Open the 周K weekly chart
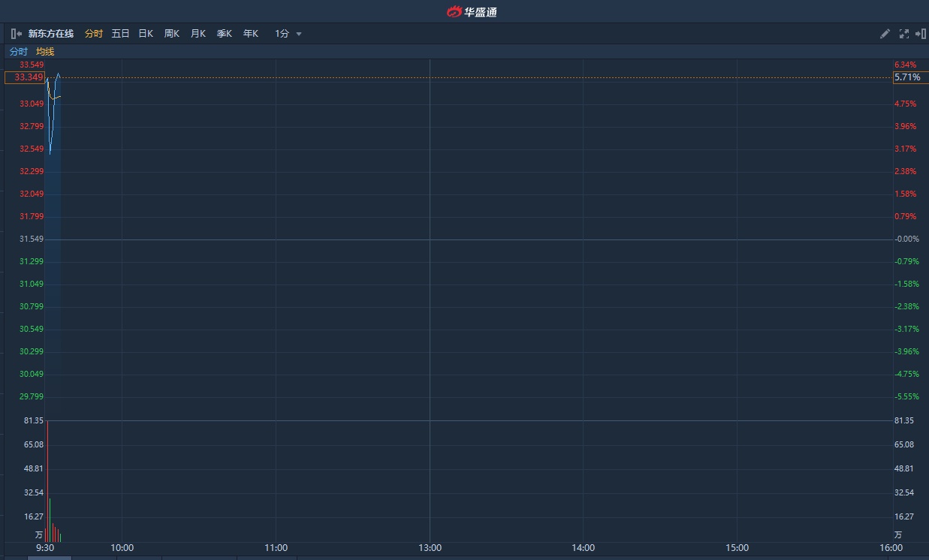This screenshot has height=560, width=929. click(x=172, y=34)
